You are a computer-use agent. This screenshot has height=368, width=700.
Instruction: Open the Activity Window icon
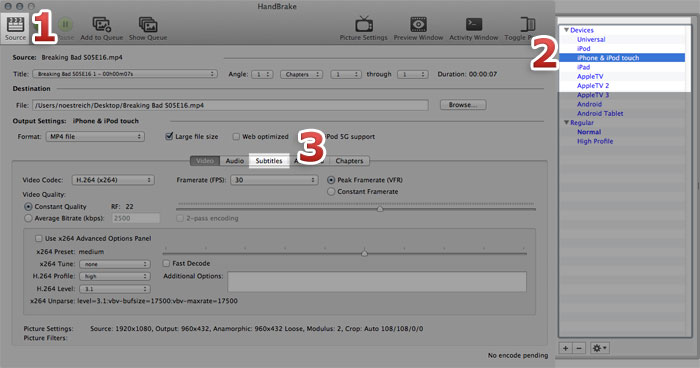474,25
